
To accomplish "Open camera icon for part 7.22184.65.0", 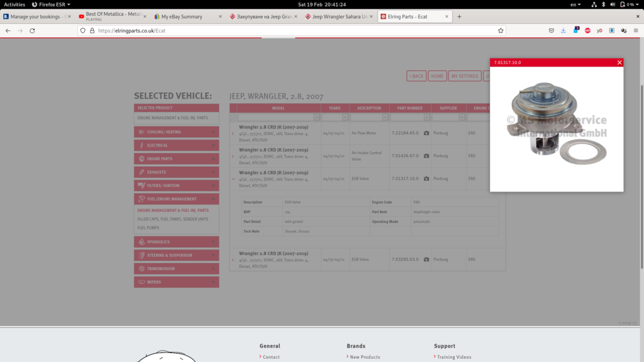I will 426,133.
